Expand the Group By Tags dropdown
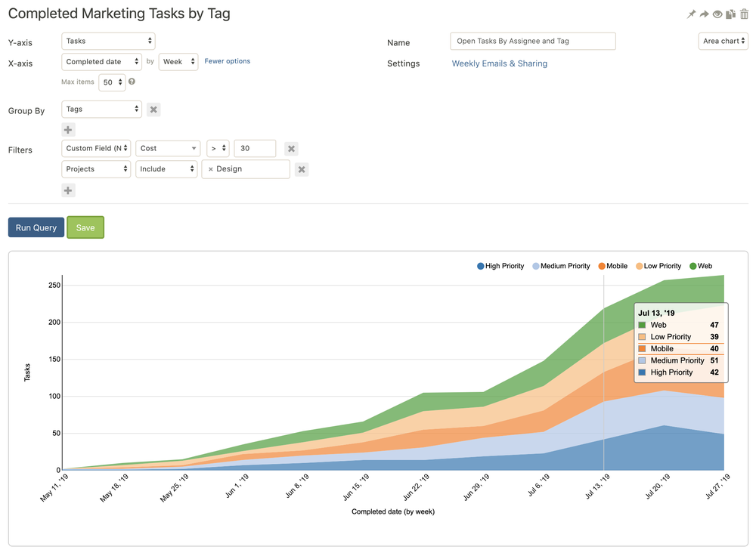The width and height of the screenshot is (756, 553). click(x=101, y=109)
